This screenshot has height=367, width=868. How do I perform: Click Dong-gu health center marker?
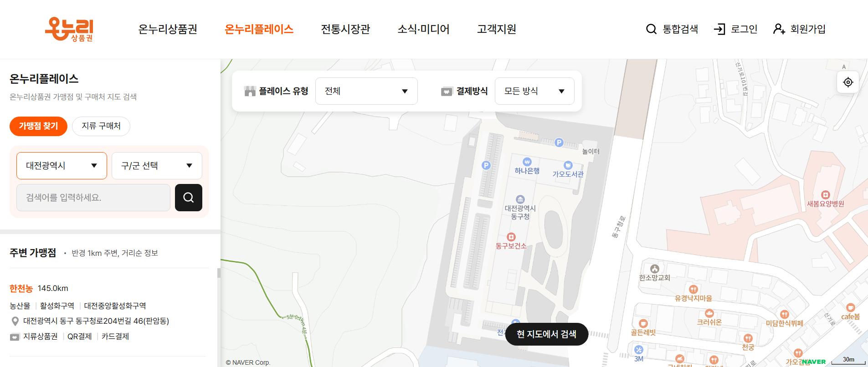[x=511, y=237]
